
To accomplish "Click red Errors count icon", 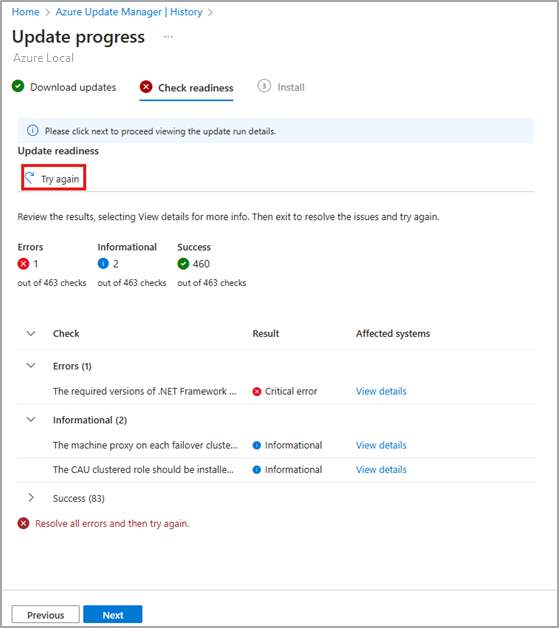I will 23,264.
